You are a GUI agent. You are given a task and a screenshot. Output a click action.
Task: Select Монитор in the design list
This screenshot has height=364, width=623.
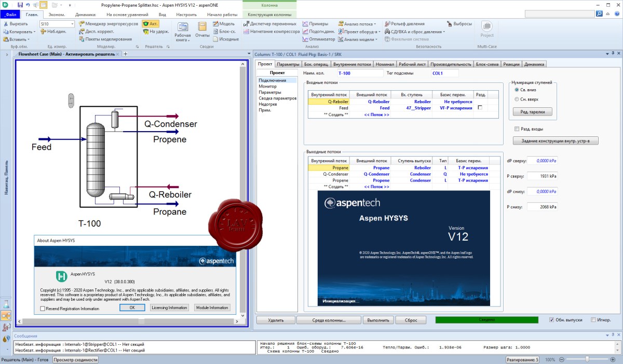coord(268,86)
